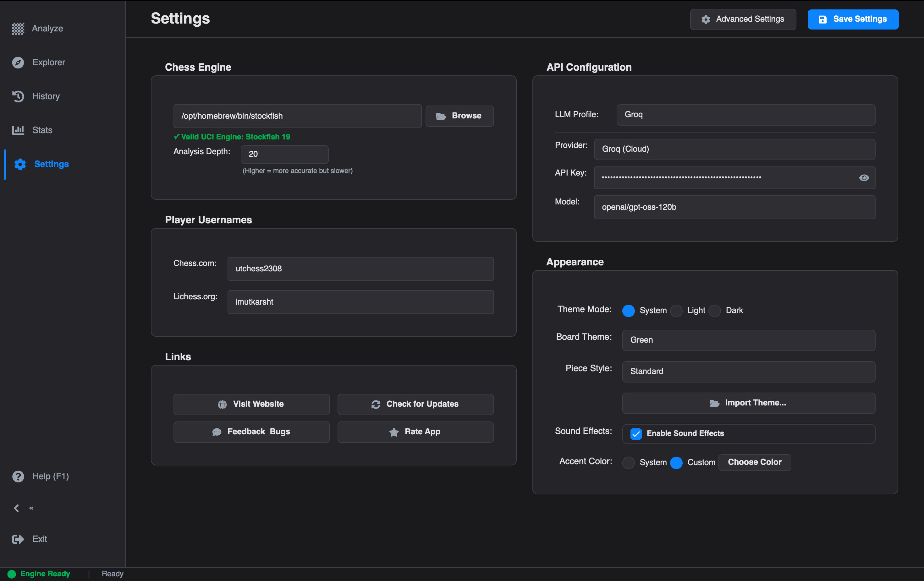
Task: Open Help (F1)
Action: click(50, 476)
